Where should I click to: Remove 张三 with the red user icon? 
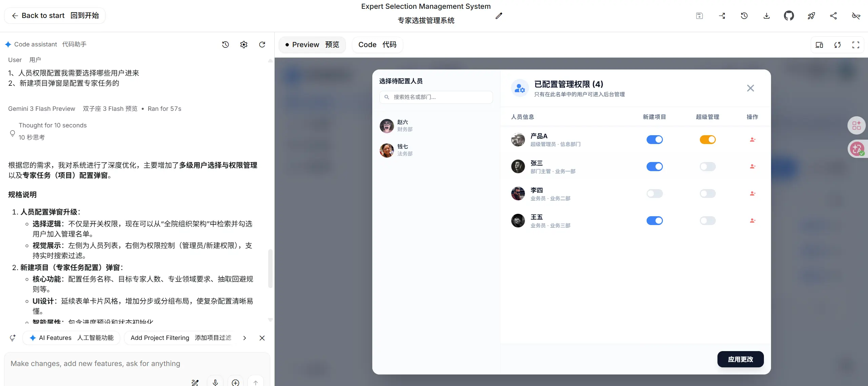pos(752,166)
